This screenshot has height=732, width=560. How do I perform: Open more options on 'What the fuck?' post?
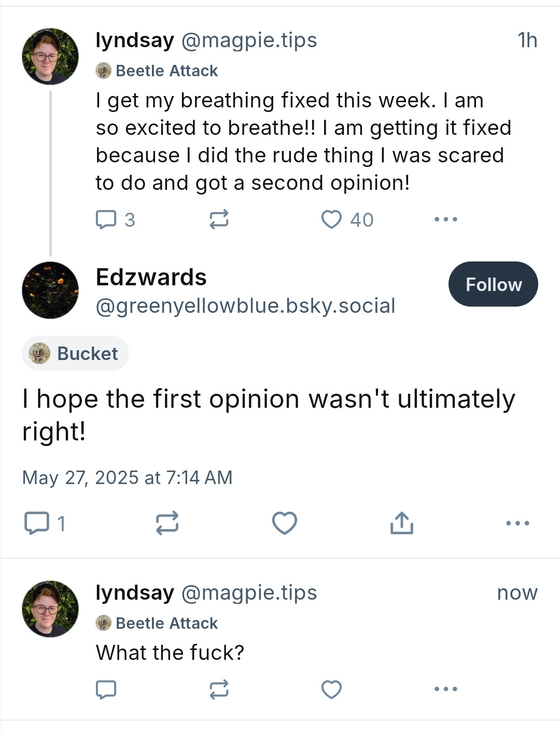click(x=446, y=689)
